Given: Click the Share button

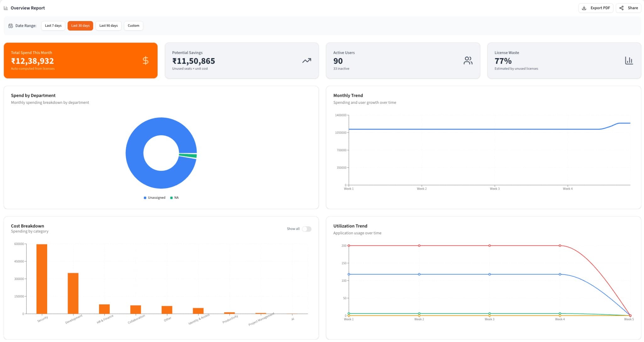Looking at the screenshot, I should (628, 8).
